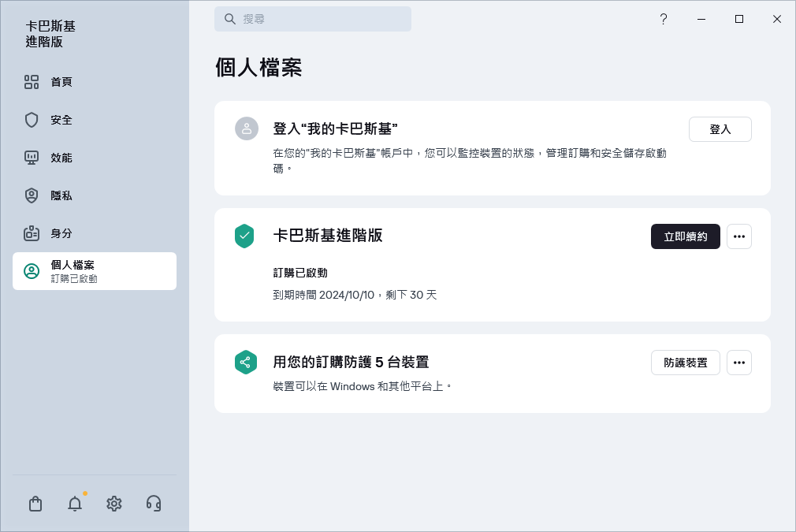Image resolution: width=796 pixels, height=532 pixels.
Task: Open the 身分 identity protection section
Action: [61, 233]
